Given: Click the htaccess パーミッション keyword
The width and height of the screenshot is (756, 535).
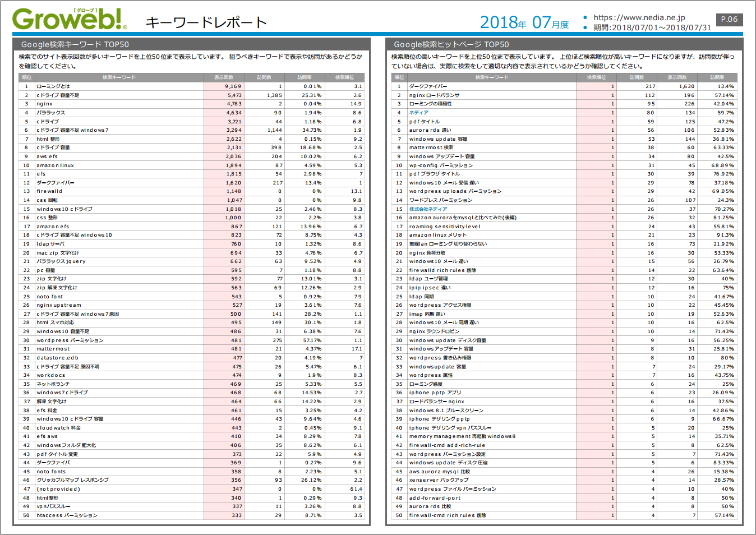Looking at the screenshot, I should click(67, 515).
